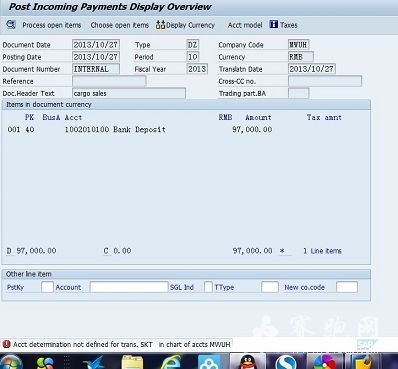Open the Acct model function
Screen dimensions: 398x369
point(245,25)
